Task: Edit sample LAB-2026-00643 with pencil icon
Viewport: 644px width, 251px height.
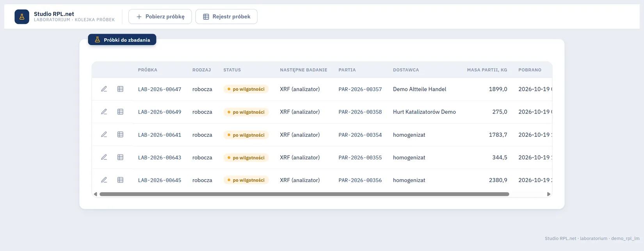Action: 104,157
